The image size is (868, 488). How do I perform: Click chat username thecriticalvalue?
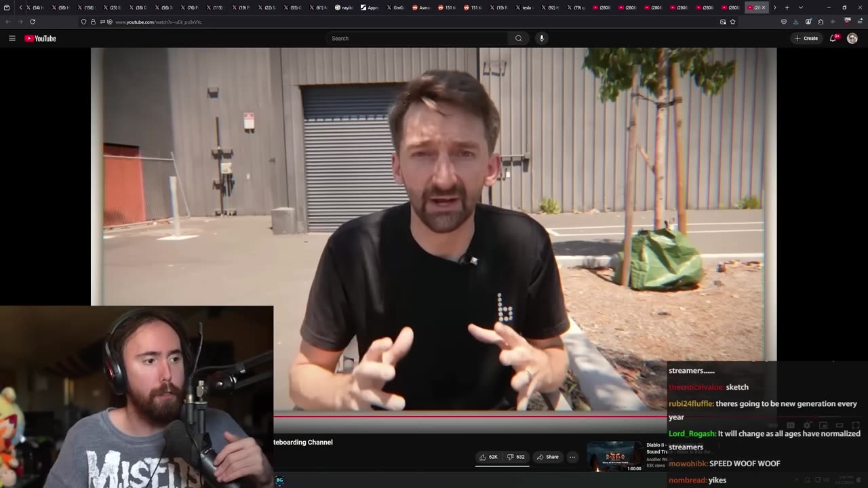tap(696, 387)
